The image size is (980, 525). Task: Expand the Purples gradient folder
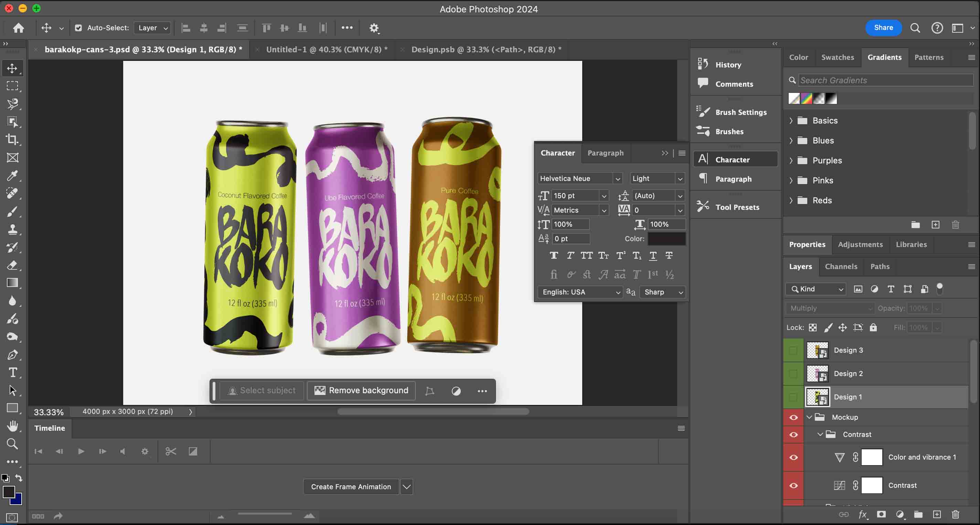(x=791, y=161)
